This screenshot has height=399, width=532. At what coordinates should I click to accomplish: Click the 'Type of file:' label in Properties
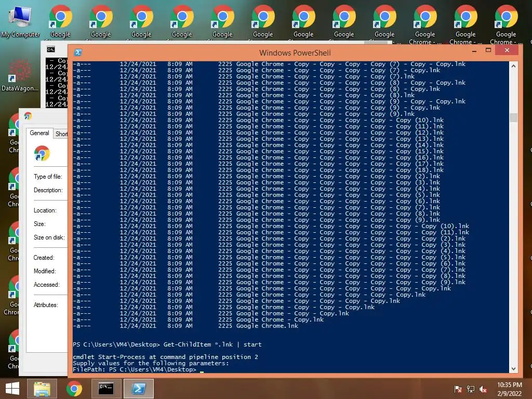point(48,177)
